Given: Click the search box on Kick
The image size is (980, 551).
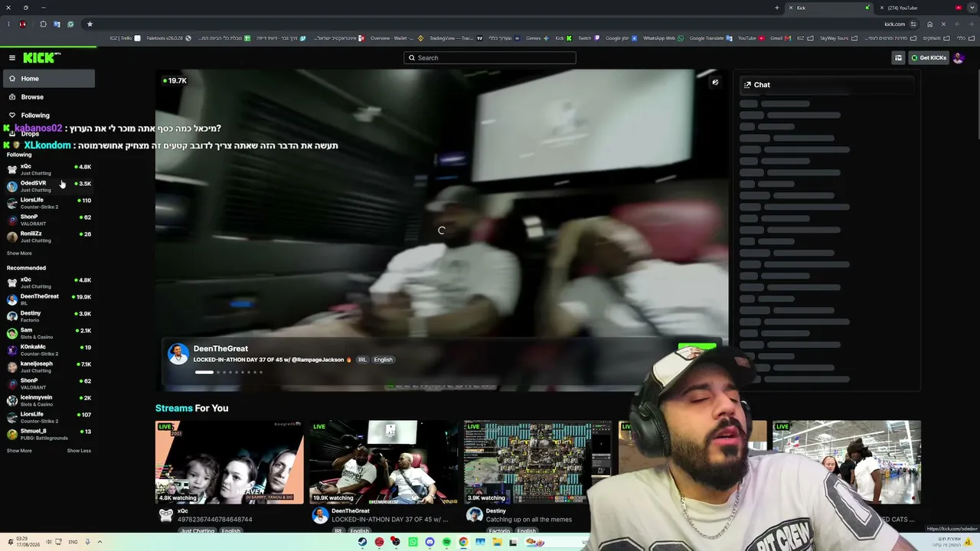Looking at the screenshot, I should (x=490, y=57).
